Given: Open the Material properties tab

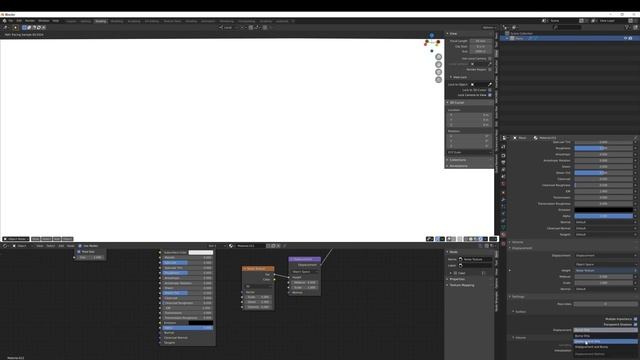Looking at the screenshot, I should point(503,235).
